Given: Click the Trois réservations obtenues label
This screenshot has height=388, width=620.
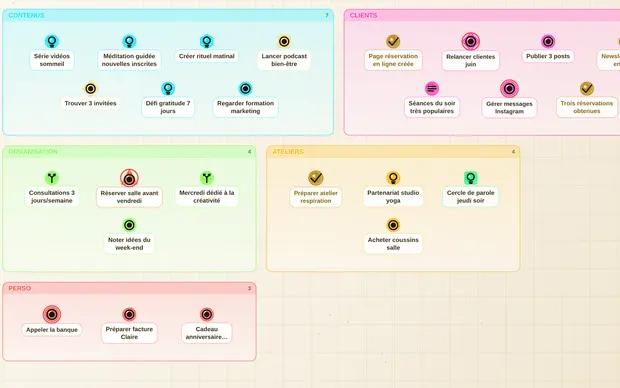Looking at the screenshot, I should [587, 107].
